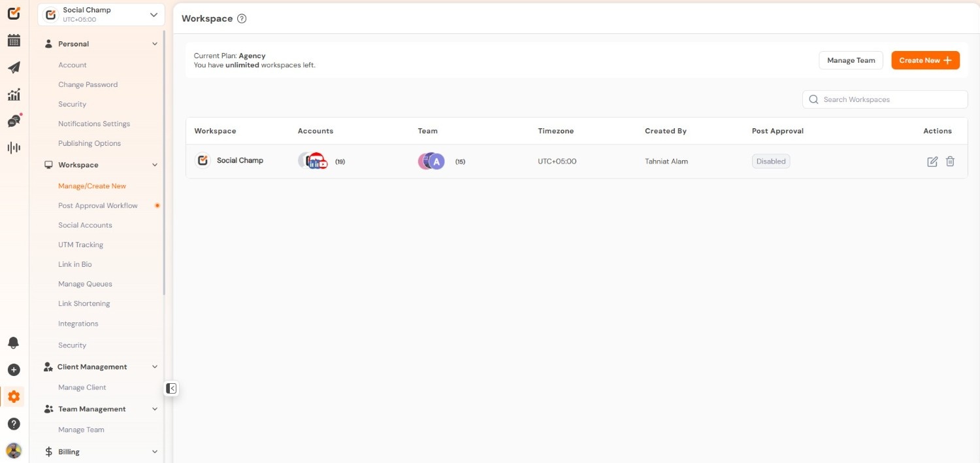Open Account settings
Viewport: 980px width, 463px height.
click(72, 65)
